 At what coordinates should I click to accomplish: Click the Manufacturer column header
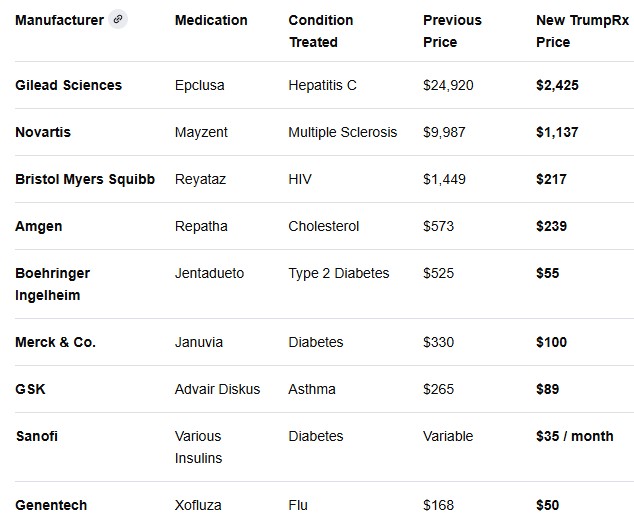pyautogui.click(x=59, y=20)
